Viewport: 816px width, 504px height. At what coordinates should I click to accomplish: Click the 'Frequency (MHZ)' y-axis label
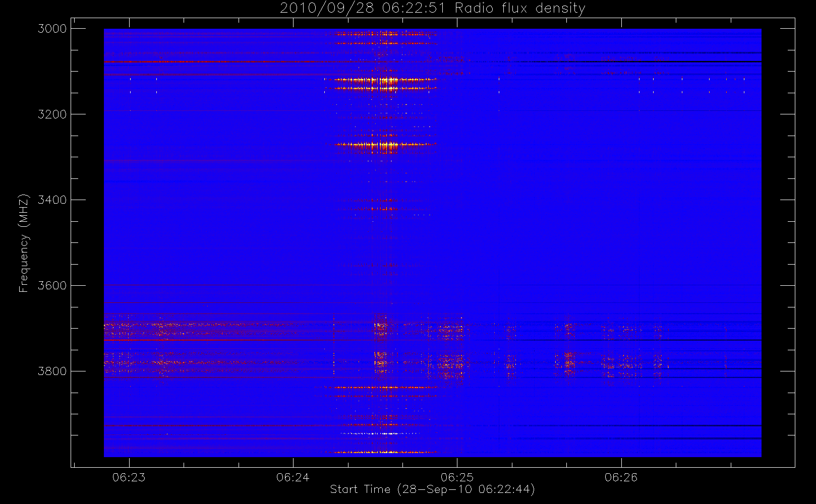tap(24, 243)
